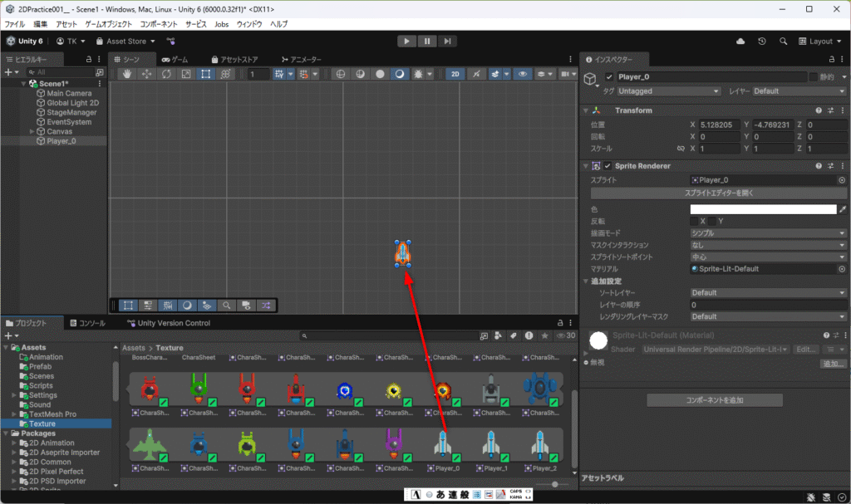Switch to the ゲーム tab
The width and height of the screenshot is (851, 504).
[175, 60]
